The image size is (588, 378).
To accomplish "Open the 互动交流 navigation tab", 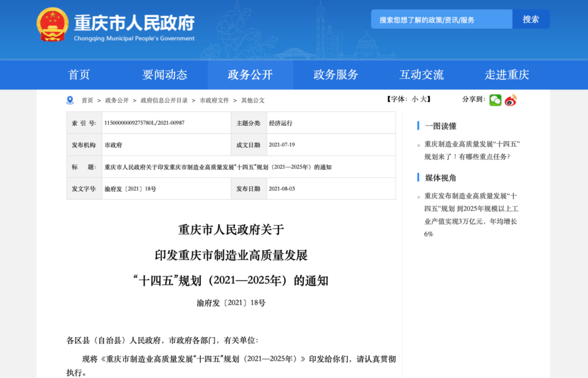I will point(421,75).
